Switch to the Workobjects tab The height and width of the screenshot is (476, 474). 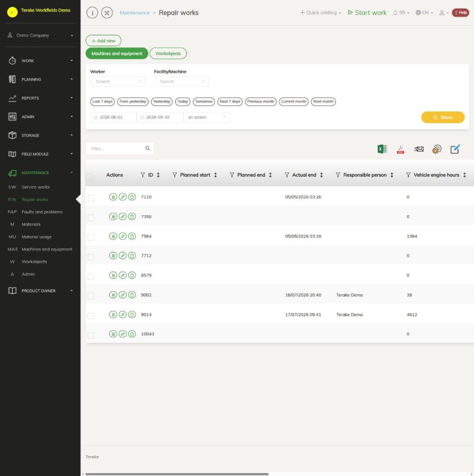point(168,53)
